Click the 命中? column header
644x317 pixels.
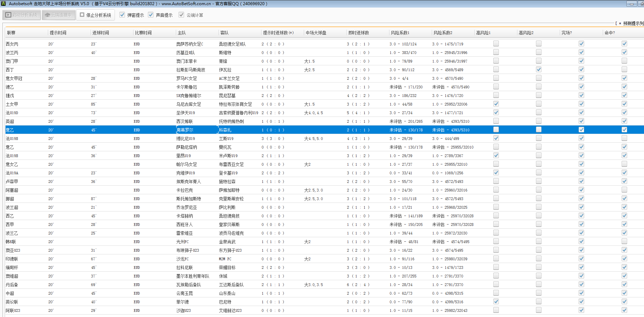[610, 33]
